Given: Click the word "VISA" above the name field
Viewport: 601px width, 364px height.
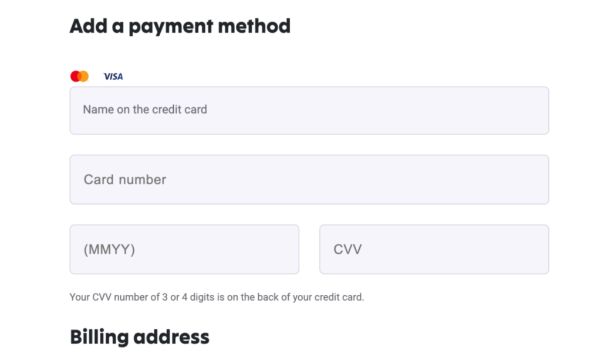Looking at the screenshot, I should coord(113,76).
